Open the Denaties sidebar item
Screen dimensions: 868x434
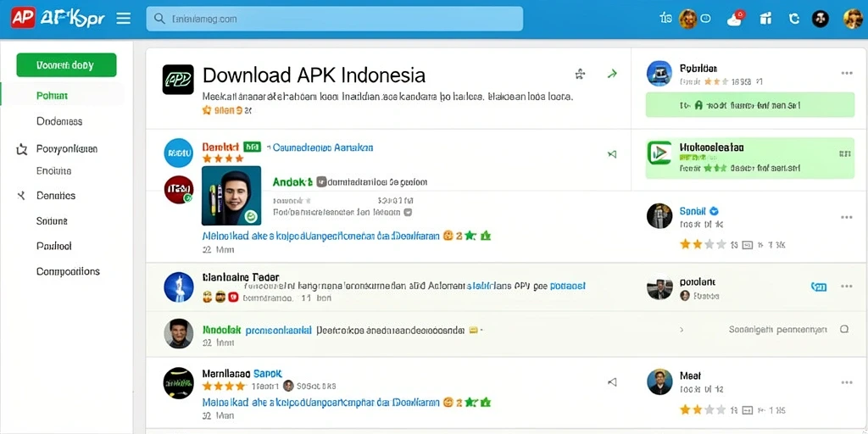(56, 196)
